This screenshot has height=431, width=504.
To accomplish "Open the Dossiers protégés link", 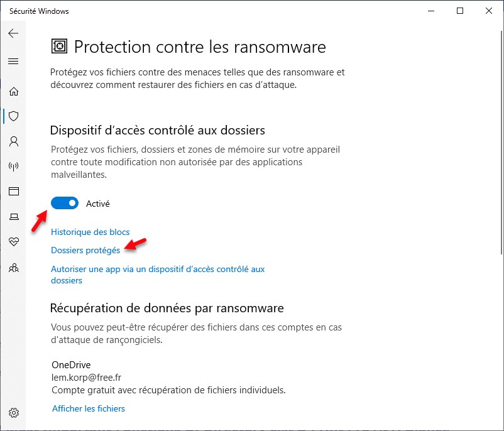I will click(85, 250).
